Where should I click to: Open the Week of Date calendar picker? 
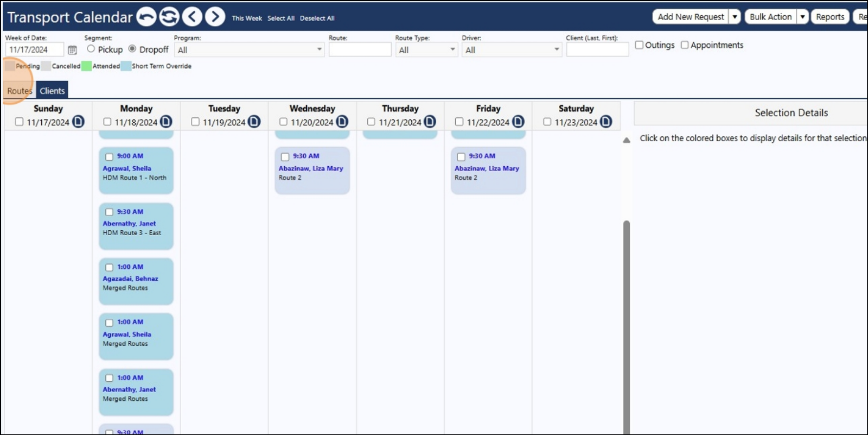(72, 50)
